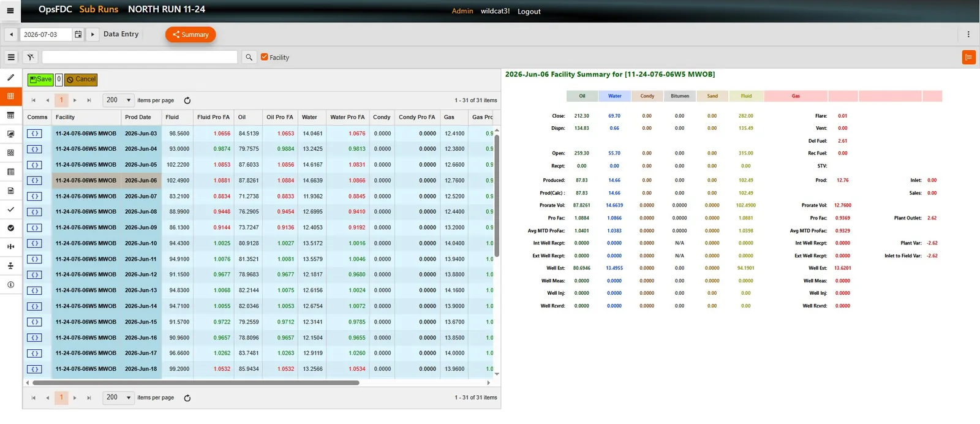Click the orange Summary button
The image size is (980, 424).
190,34
